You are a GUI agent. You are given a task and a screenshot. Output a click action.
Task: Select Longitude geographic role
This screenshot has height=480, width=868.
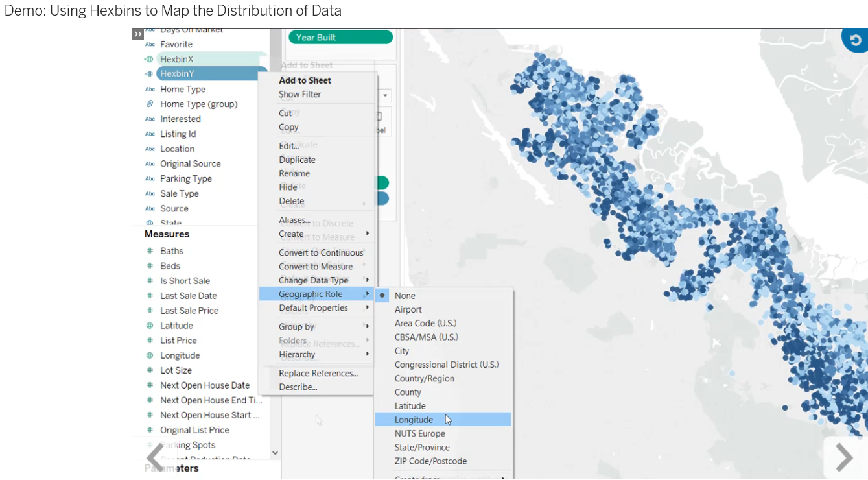pyautogui.click(x=444, y=420)
